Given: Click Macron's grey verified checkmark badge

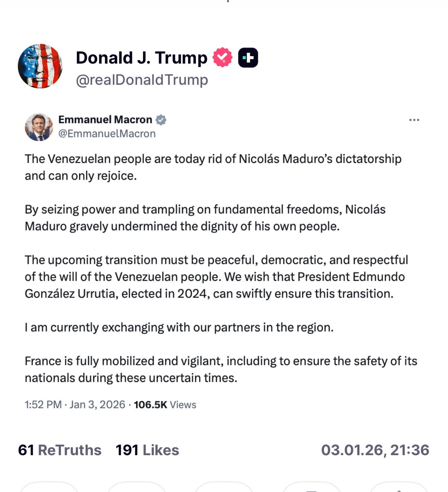Looking at the screenshot, I should [x=161, y=120].
